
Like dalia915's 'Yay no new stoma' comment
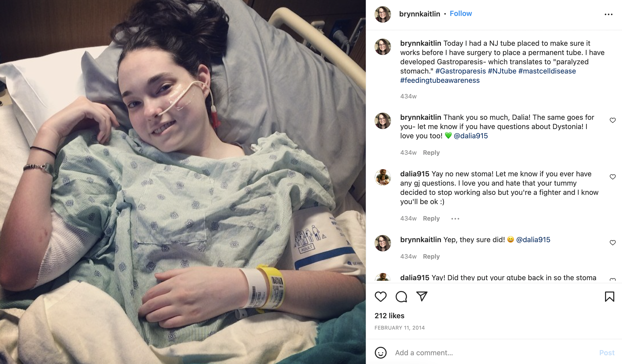click(x=613, y=177)
